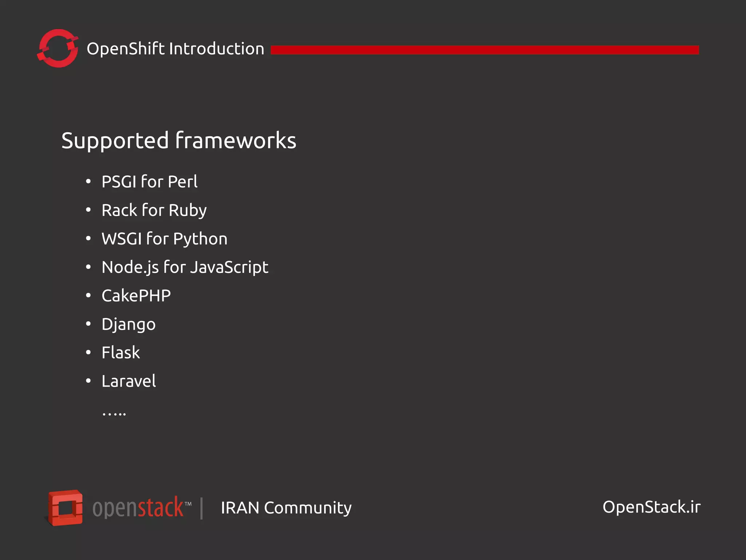
Task: Click the OpenShift logo icon
Action: (x=58, y=48)
